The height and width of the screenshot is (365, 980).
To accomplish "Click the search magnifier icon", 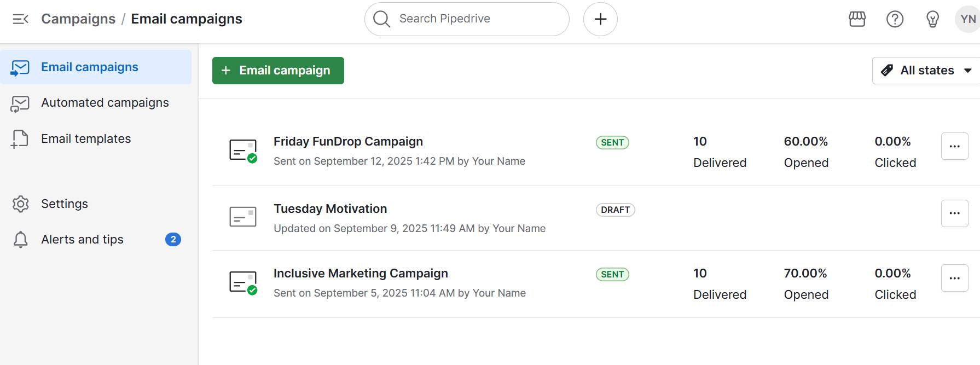I will [381, 19].
